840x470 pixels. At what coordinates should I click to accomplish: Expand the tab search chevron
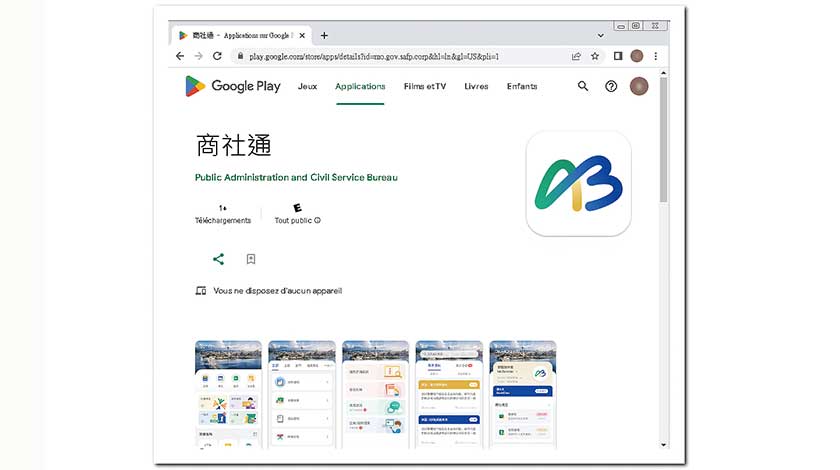(x=601, y=35)
